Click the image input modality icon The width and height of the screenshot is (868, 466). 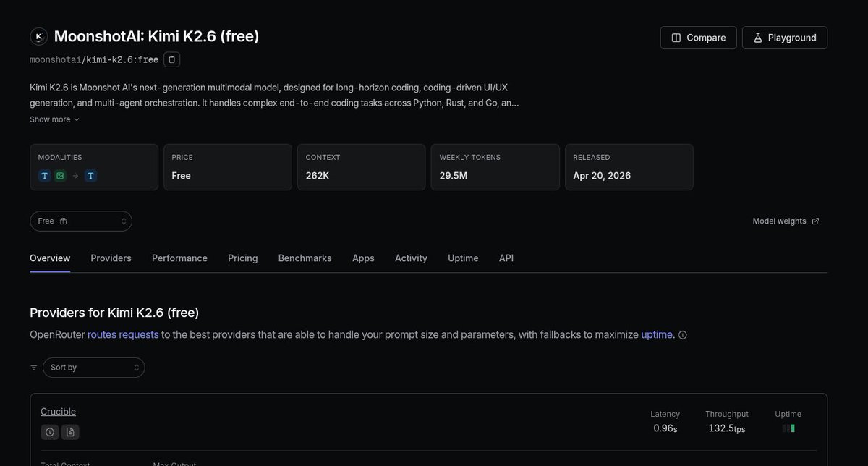[60, 176]
